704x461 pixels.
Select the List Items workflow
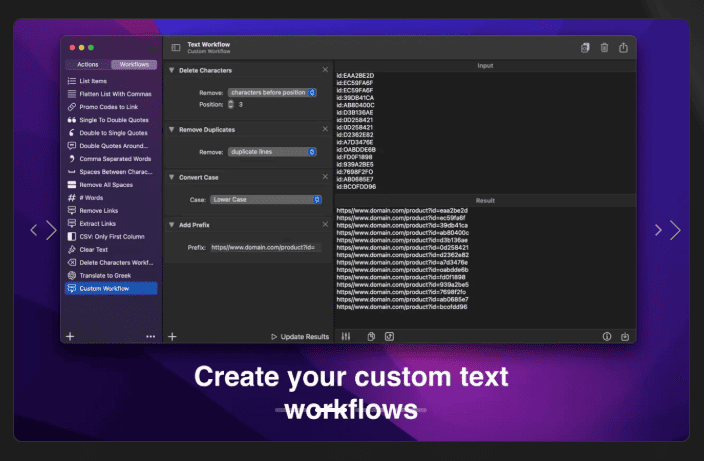(111, 81)
